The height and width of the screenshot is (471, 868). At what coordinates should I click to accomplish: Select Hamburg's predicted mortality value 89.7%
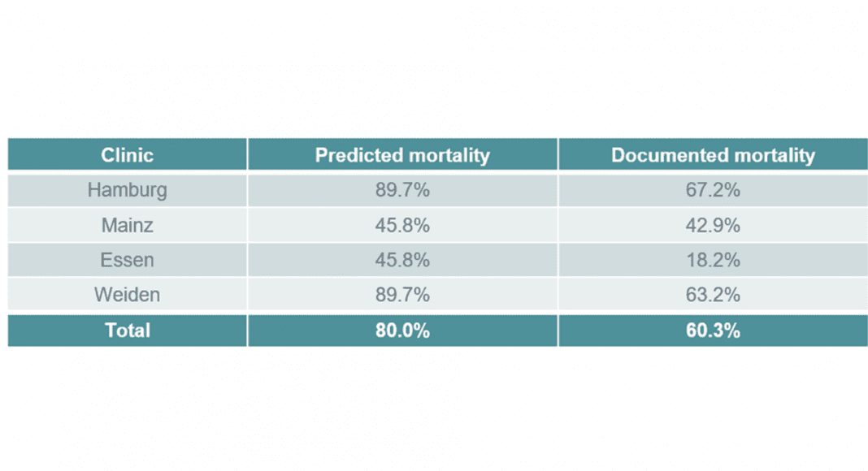[402, 190]
